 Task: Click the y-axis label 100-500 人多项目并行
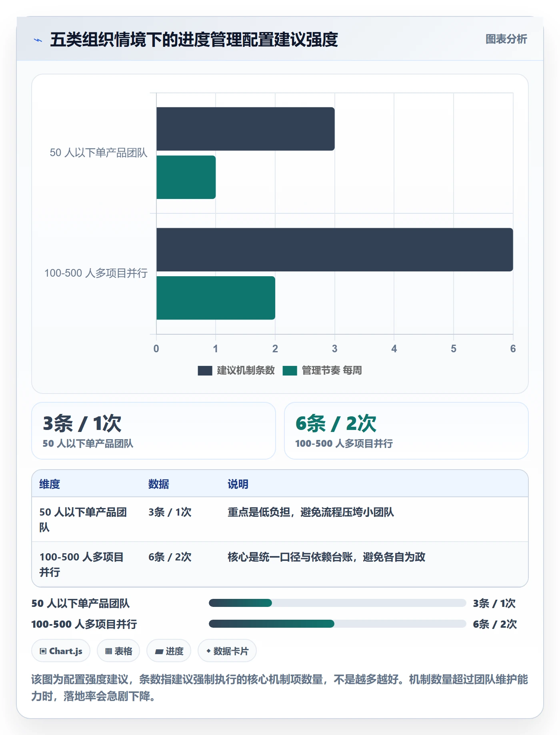[96, 273]
